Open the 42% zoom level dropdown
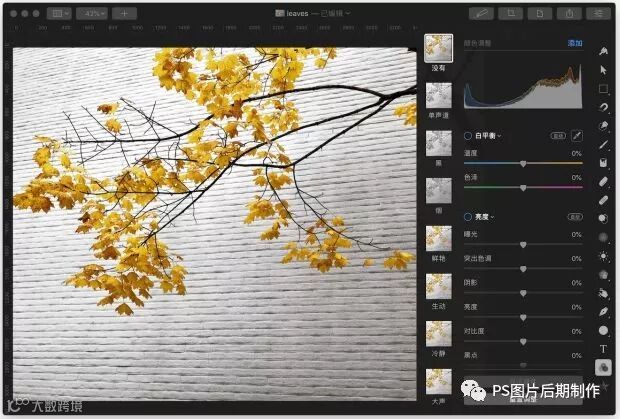Image resolution: width=620 pixels, height=419 pixels. click(92, 13)
